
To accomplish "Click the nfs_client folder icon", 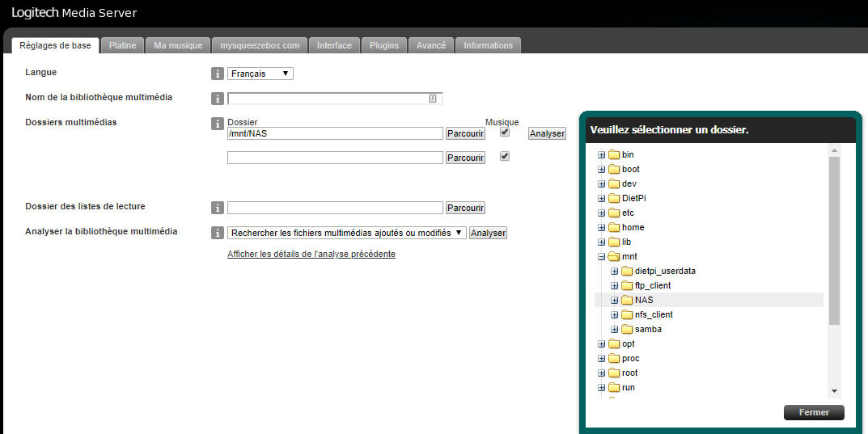I will click(627, 314).
